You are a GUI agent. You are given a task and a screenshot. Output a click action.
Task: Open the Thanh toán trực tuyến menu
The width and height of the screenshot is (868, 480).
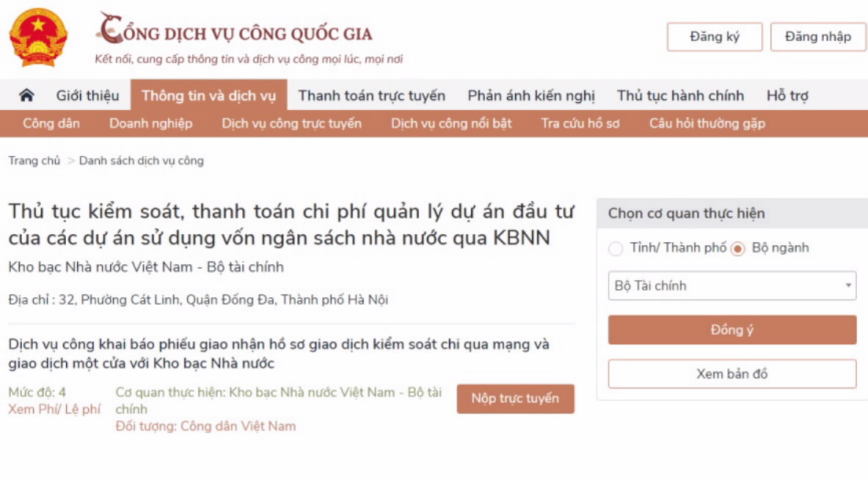pos(370,96)
